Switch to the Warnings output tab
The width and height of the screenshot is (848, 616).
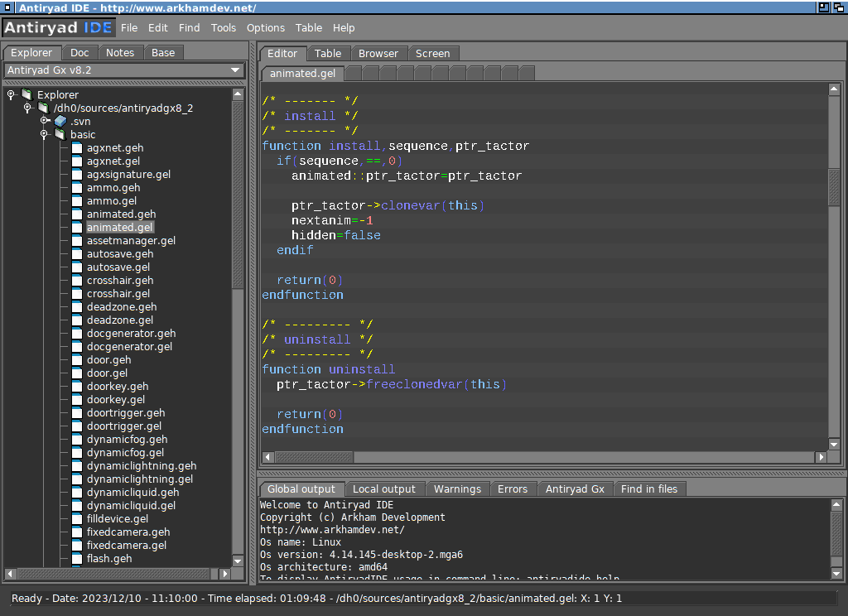457,488
